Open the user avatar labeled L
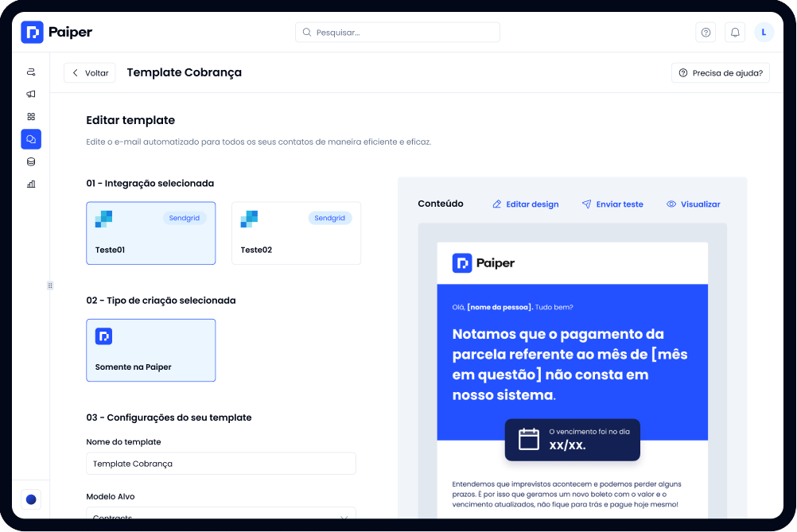Image resolution: width=797 pixels, height=532 pixels. tap(764, 33)
